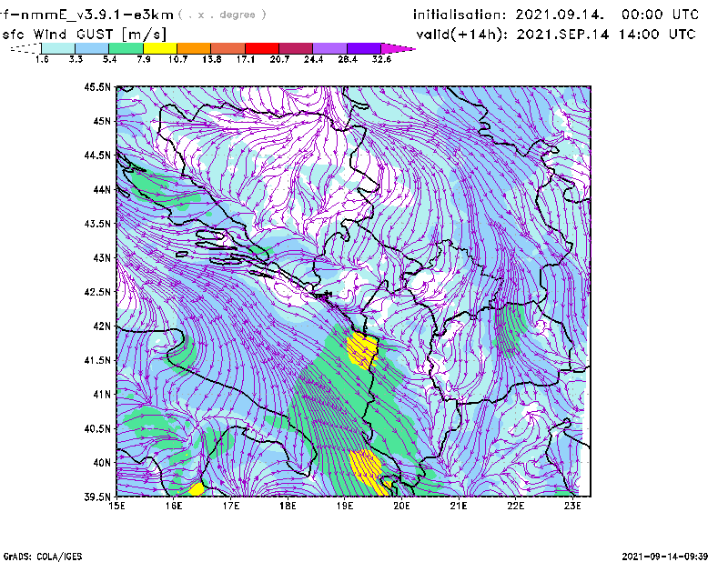Click the 'sfc Wind GUST [m/s]' title
Screen dimensions: 728x562
[85, 35]
